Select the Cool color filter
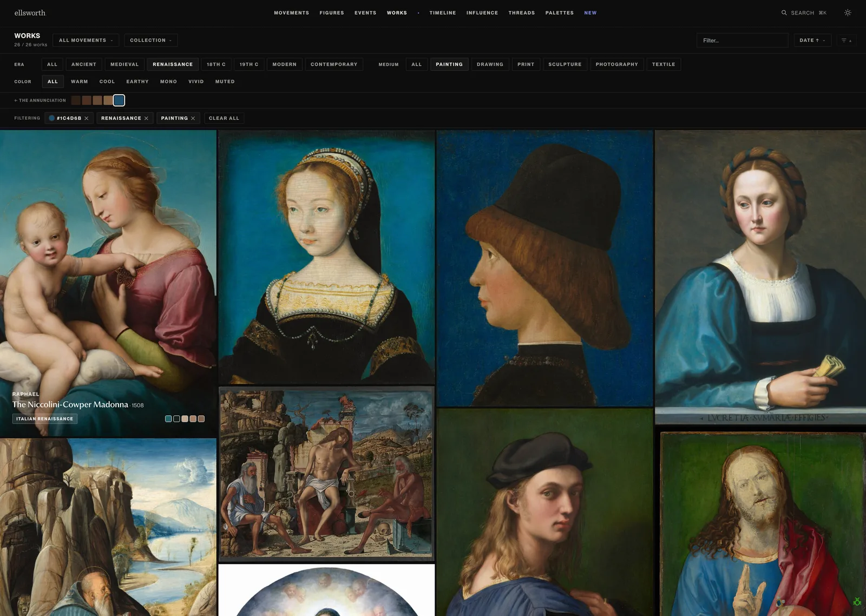866x616 pixels. [x=107, y=82]
